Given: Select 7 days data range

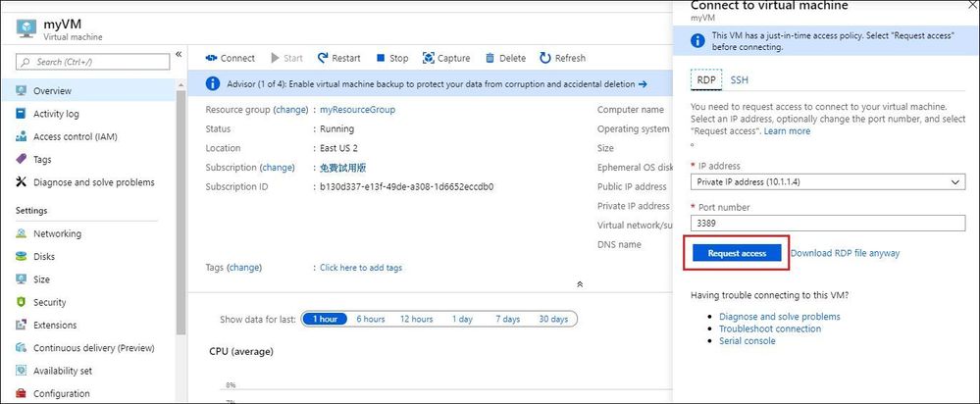Looking at the screenshot, I should point(508,319).
